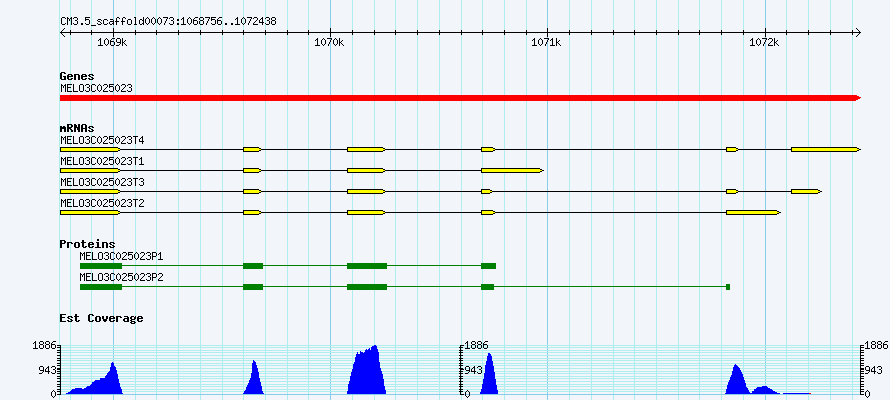Select the Genes track heading
This screenshot has height=400, width=890.
click(x=77, y=76)
